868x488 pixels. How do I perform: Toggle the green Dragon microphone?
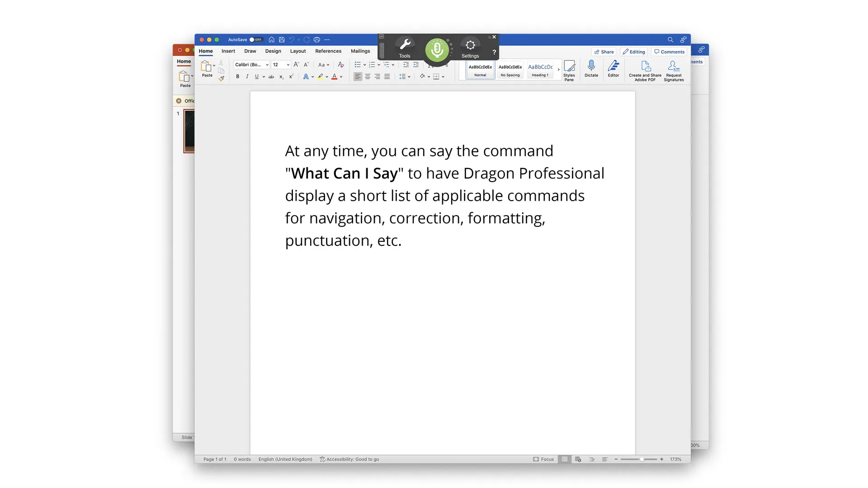(437, 50)
